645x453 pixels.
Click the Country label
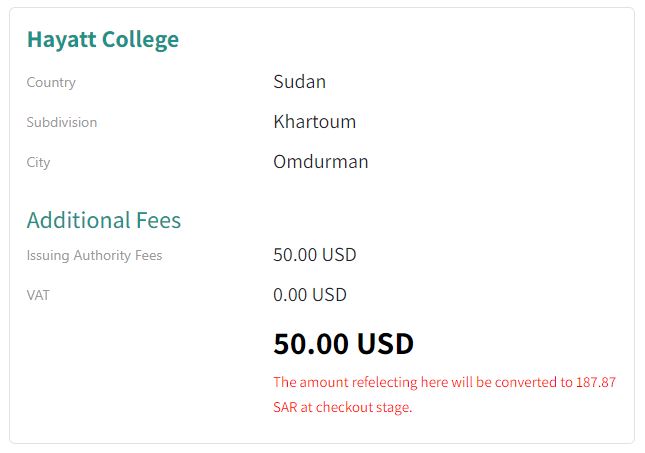click(x=51, y=82)
